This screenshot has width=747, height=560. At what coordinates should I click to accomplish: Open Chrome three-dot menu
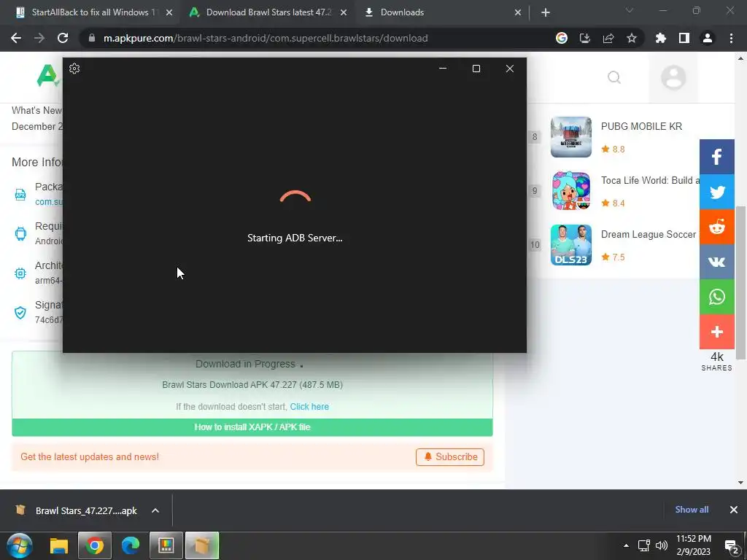(x=731, y=38)
